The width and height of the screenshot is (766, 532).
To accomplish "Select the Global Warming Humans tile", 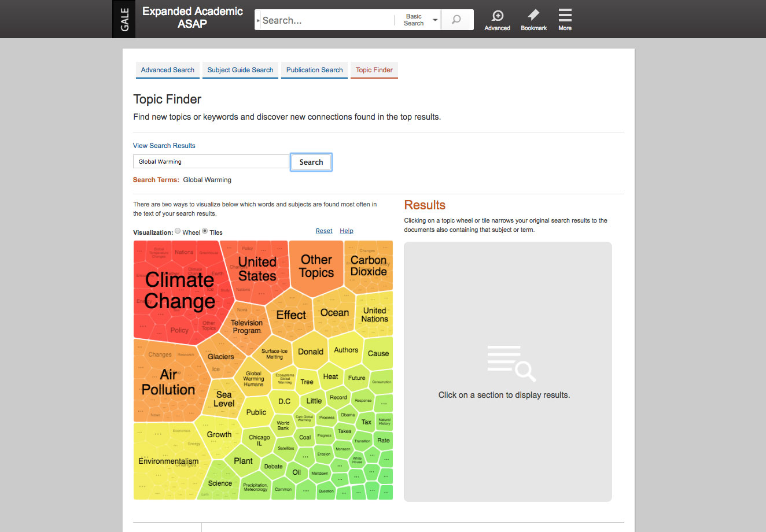I will tap(253, 379).
